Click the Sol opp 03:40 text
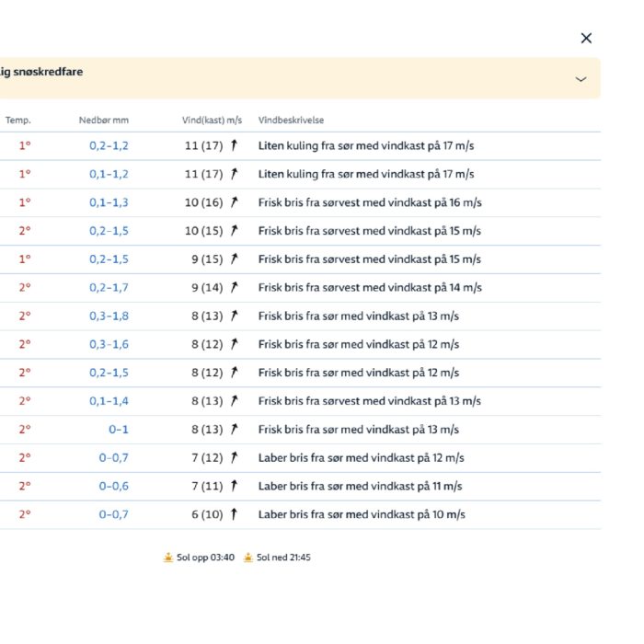This screenshot has width=644, height=644. [205, 558]
